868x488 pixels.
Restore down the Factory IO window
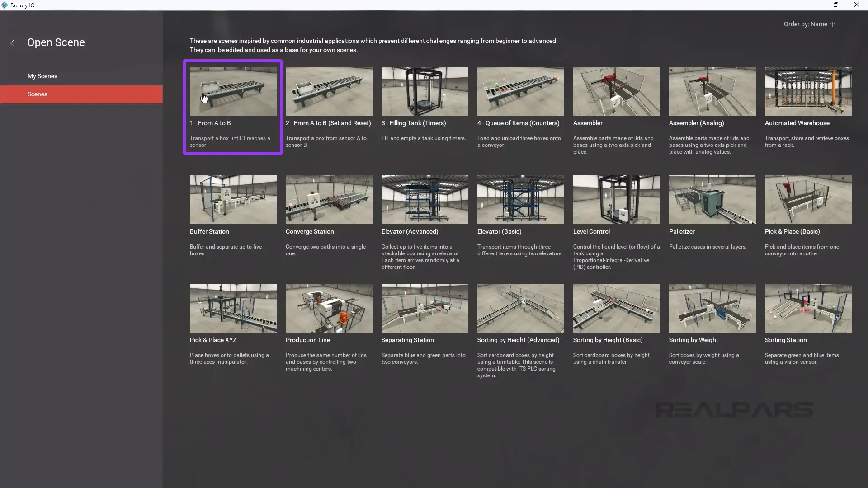point(836,5)
